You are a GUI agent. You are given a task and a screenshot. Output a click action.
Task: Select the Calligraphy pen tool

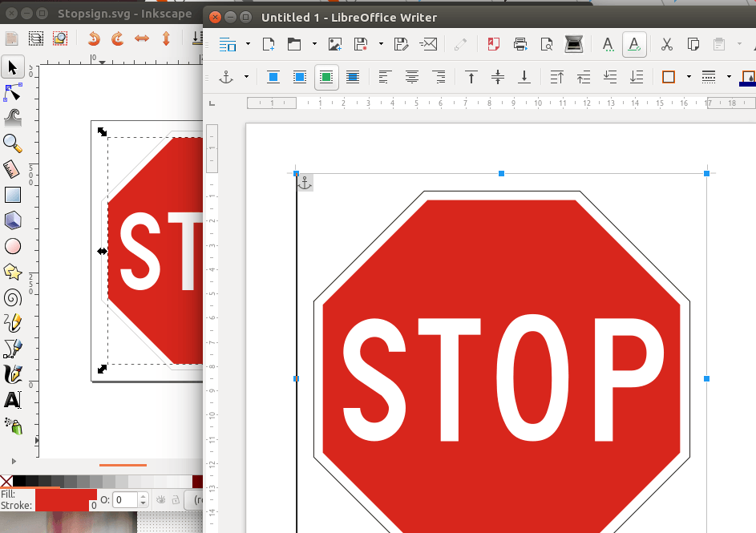click(12, 374)
